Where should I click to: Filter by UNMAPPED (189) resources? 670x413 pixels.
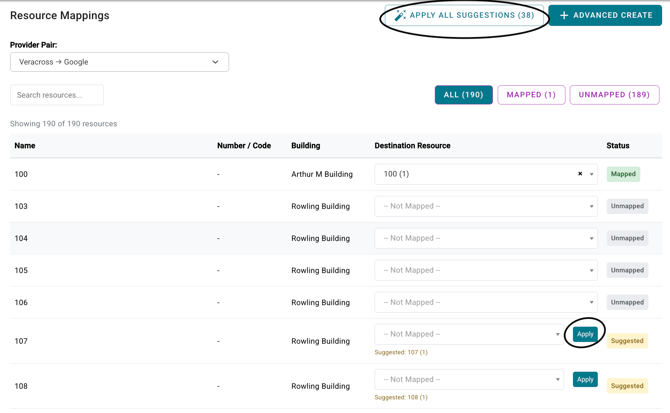[x=614, y=95]
